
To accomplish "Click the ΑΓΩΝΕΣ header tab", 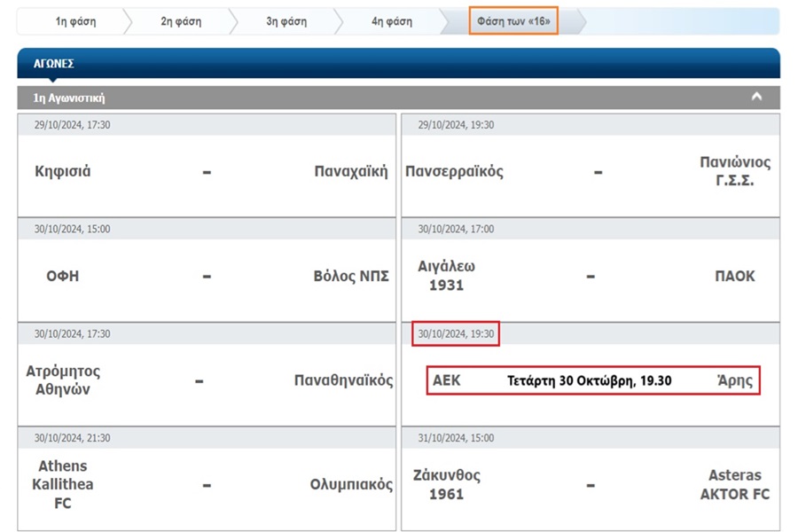I will click(x=54, y=64).
